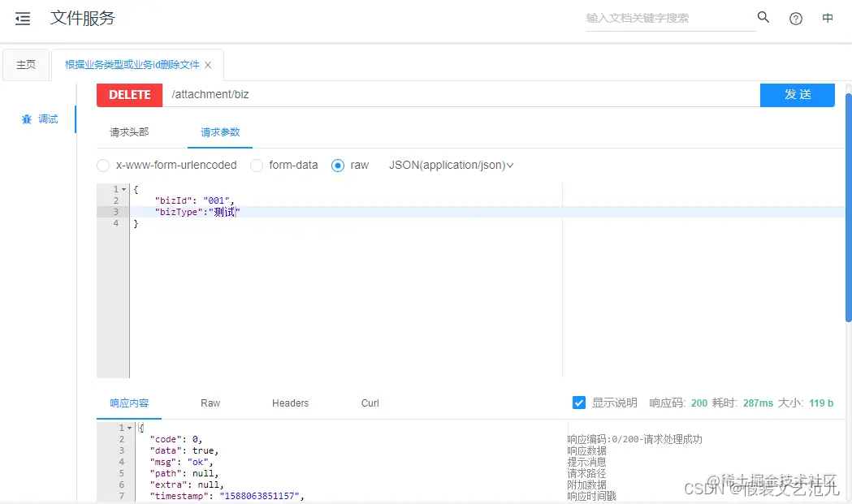Uncheck the 显示说明 checkbox

(x=578, y=403)
